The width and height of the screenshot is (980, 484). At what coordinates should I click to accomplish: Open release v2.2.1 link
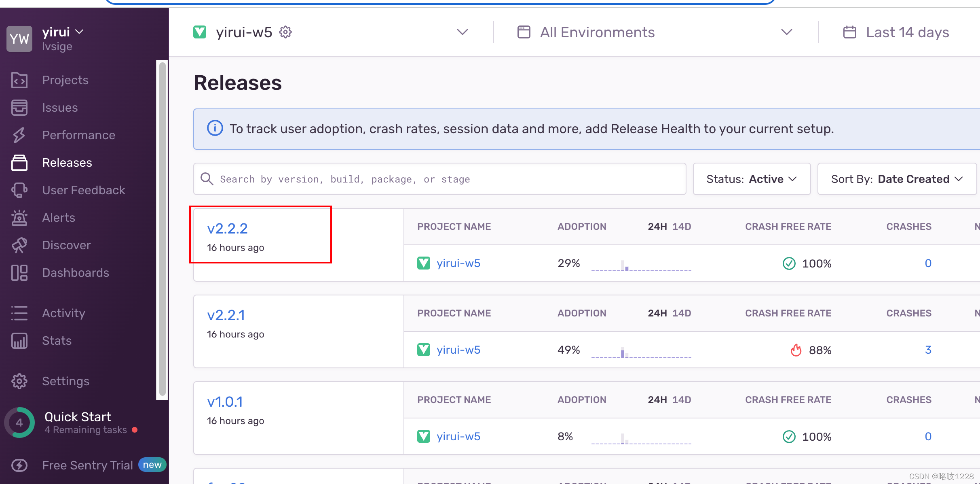[226, 315]
